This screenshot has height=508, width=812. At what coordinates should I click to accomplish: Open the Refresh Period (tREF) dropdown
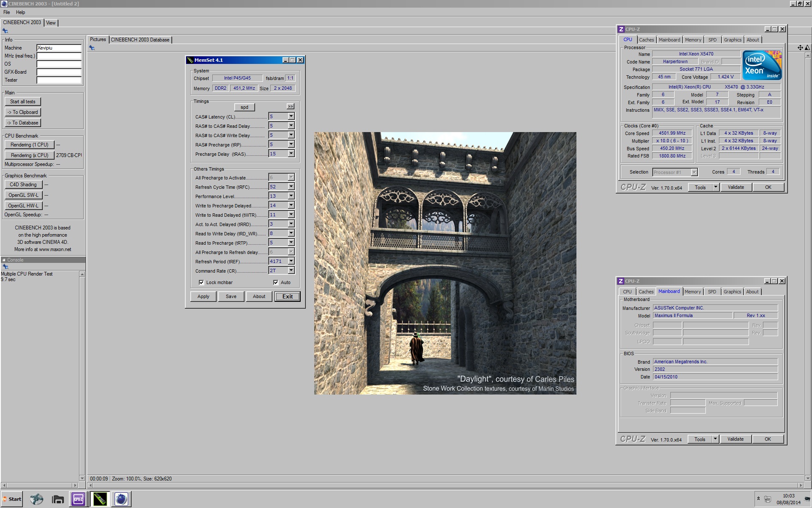pyautogui.click(x=291, y=261)
